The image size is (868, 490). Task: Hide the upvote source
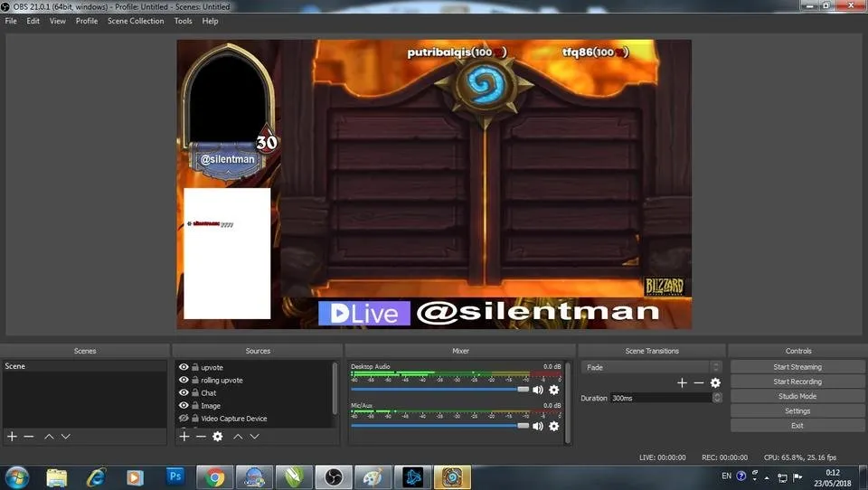184,367
